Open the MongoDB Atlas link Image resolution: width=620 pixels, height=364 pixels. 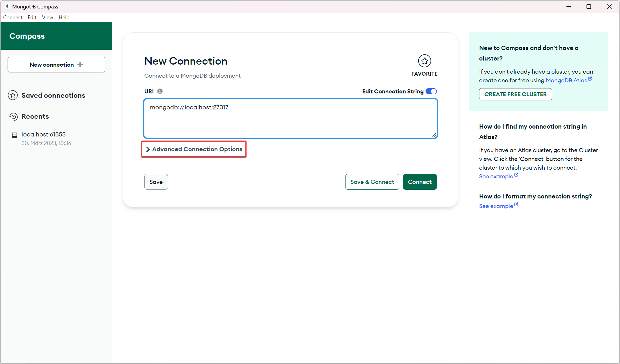coord(566,80)
